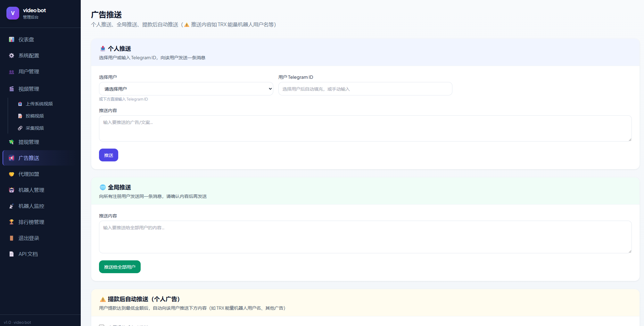The height and width of the screenshot is (326, 644).
Task: Click the 退出登录 door icon
Action: click(x=12, y=238)
